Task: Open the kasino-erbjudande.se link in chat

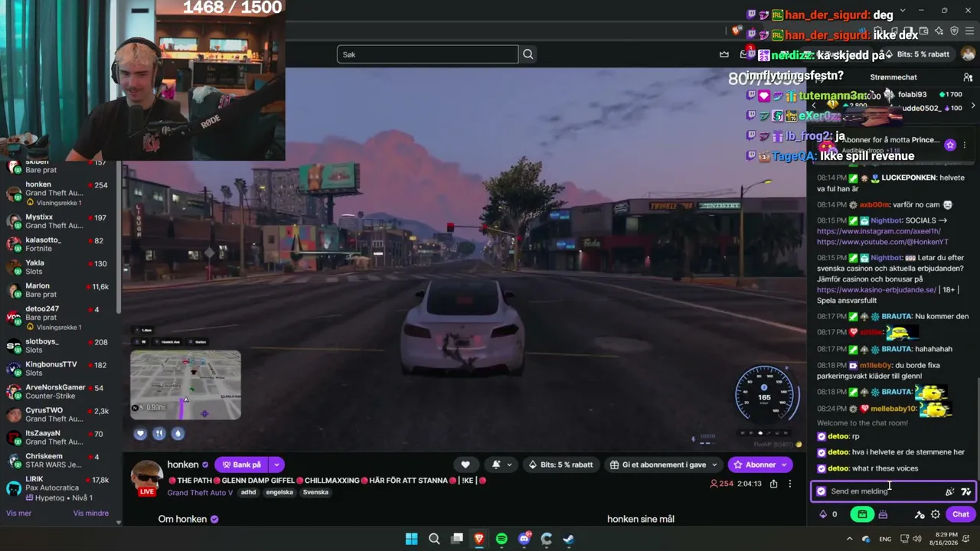Action: (x=877, y=290)
